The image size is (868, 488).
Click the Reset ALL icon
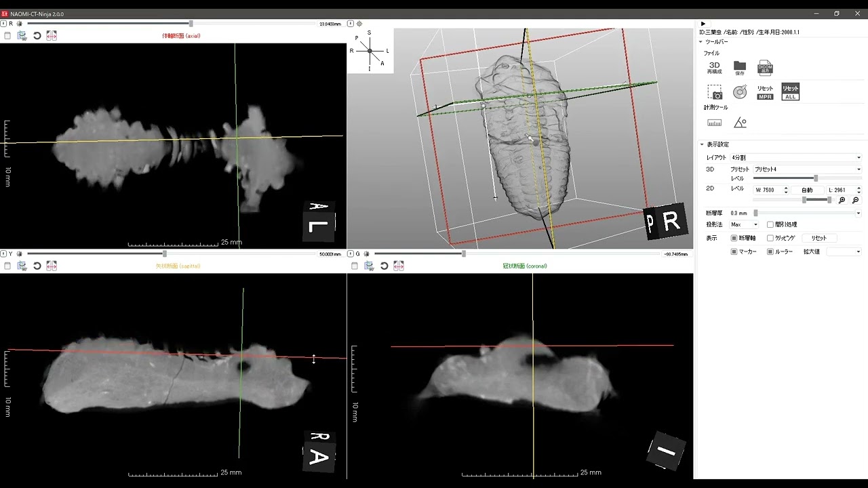(x=790, y=92)
